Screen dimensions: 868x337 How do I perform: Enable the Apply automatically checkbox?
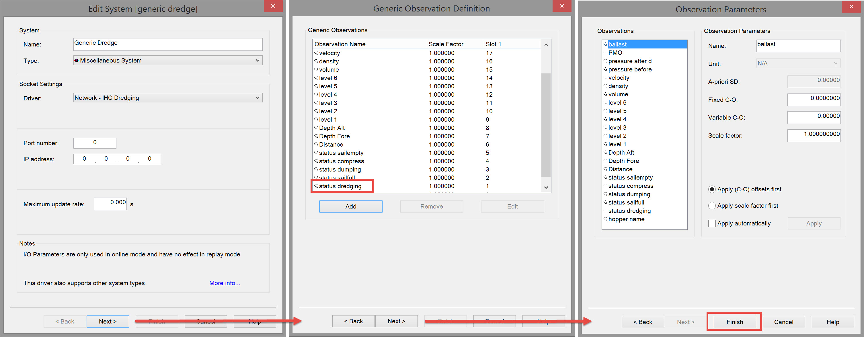[712, 223]
